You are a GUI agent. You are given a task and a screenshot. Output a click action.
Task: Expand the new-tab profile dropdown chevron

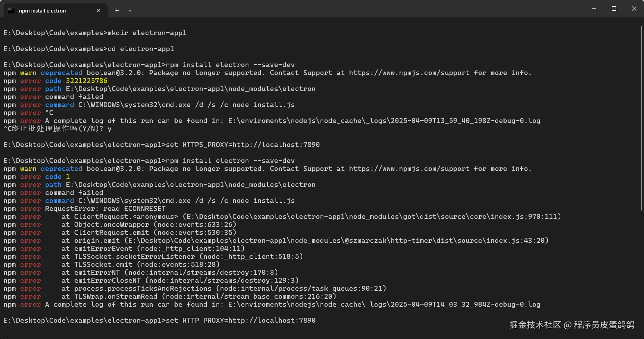click(130, 10)
